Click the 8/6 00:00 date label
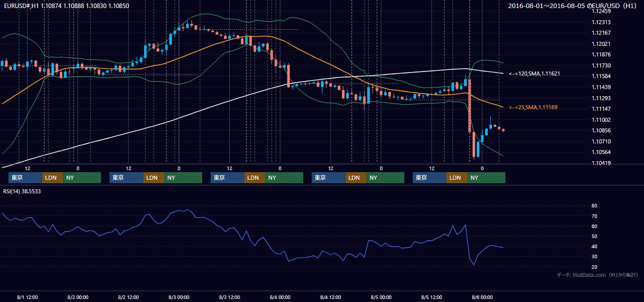This screenshot has height=302, width=644. (x=482, y=297)
